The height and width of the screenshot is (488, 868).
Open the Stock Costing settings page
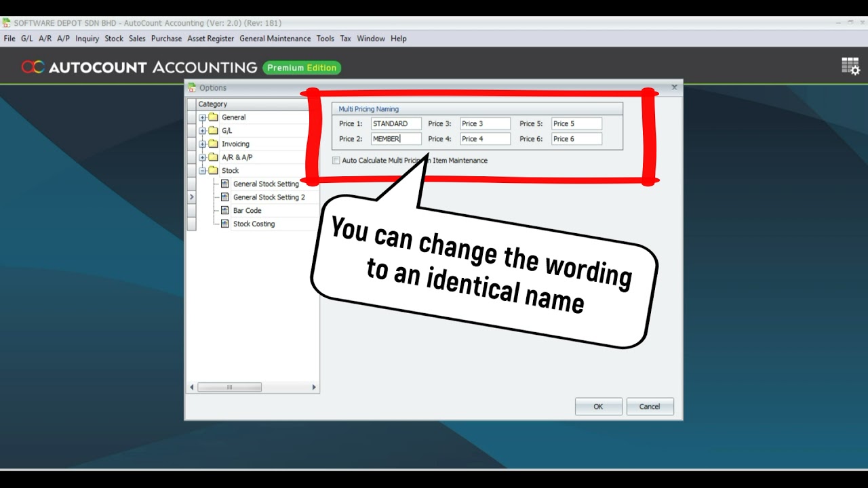[254, 224]
